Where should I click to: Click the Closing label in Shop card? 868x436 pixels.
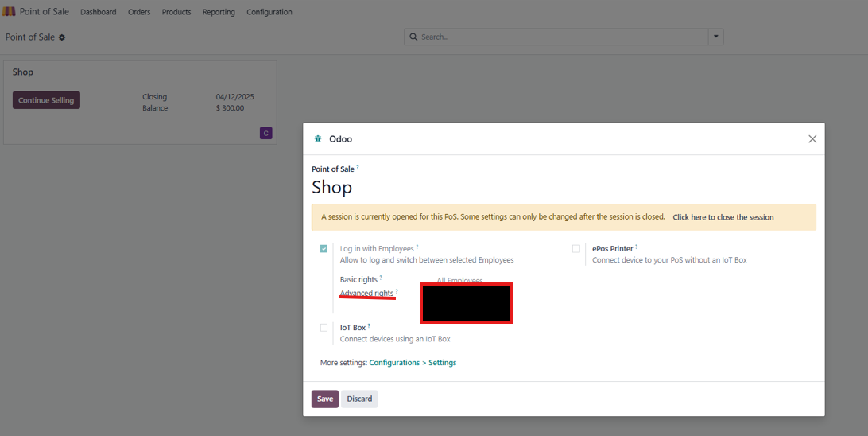pyautogui.click(x=154, y=97)
